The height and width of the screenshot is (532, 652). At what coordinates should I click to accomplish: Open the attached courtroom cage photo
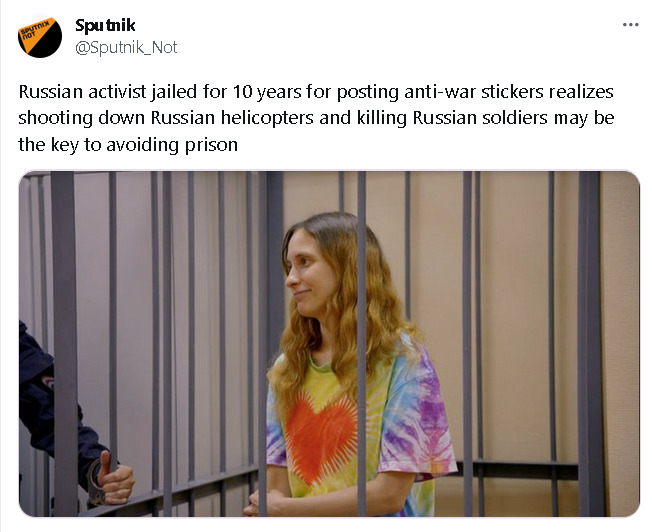click(328, 343)
